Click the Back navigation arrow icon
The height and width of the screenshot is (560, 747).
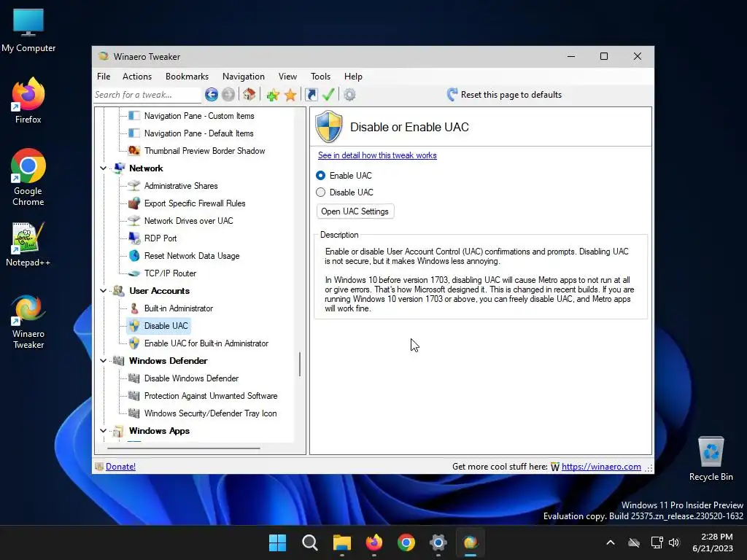(212, 95)
